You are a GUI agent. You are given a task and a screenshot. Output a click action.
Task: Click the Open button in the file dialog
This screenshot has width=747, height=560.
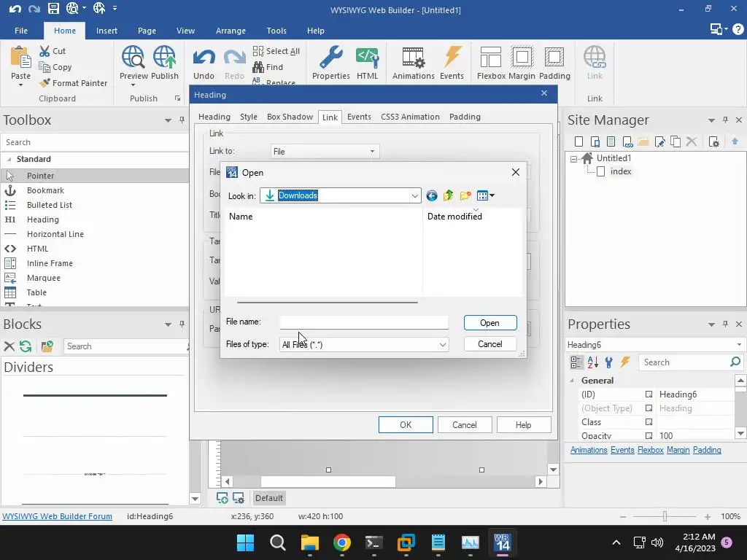point(490,323)
